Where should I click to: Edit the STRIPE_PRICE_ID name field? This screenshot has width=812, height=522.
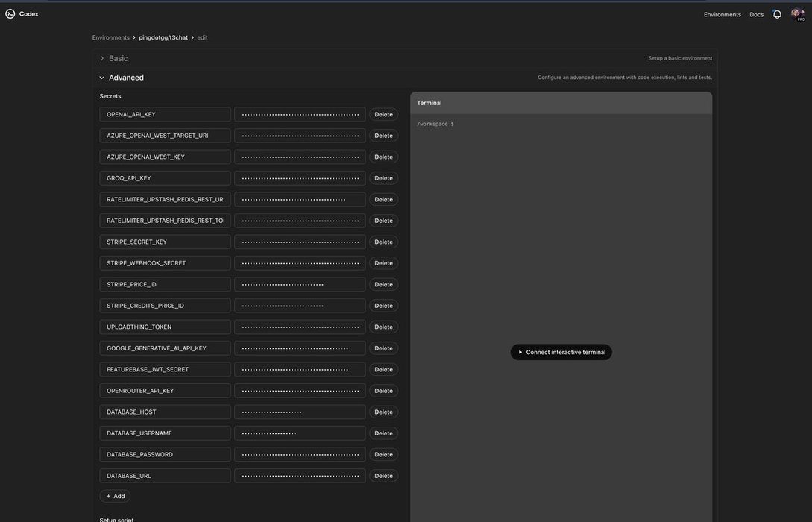tap(165, 285)
